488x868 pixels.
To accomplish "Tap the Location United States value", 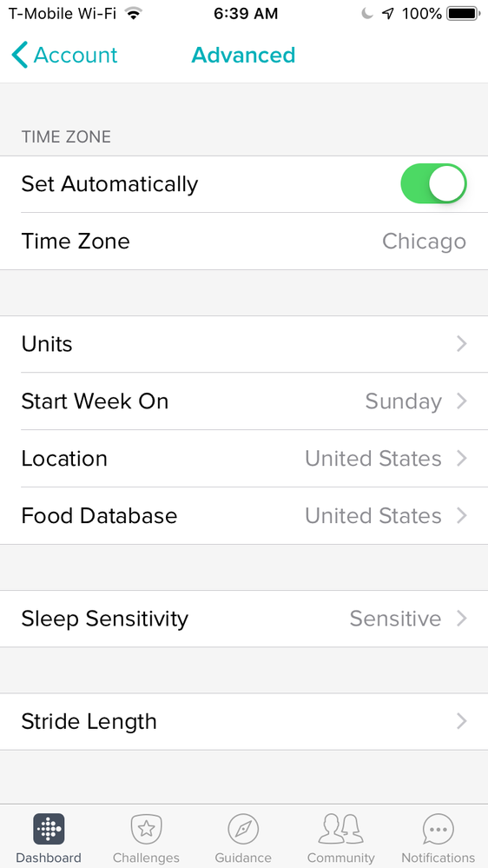I will click(x=373, y=459).
